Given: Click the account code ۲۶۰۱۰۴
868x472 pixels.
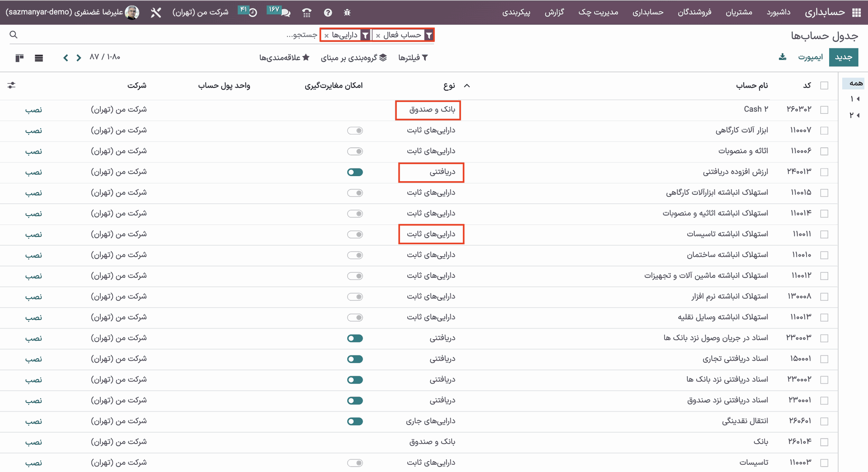Looking at the screenshot, I should coord(800,442).
